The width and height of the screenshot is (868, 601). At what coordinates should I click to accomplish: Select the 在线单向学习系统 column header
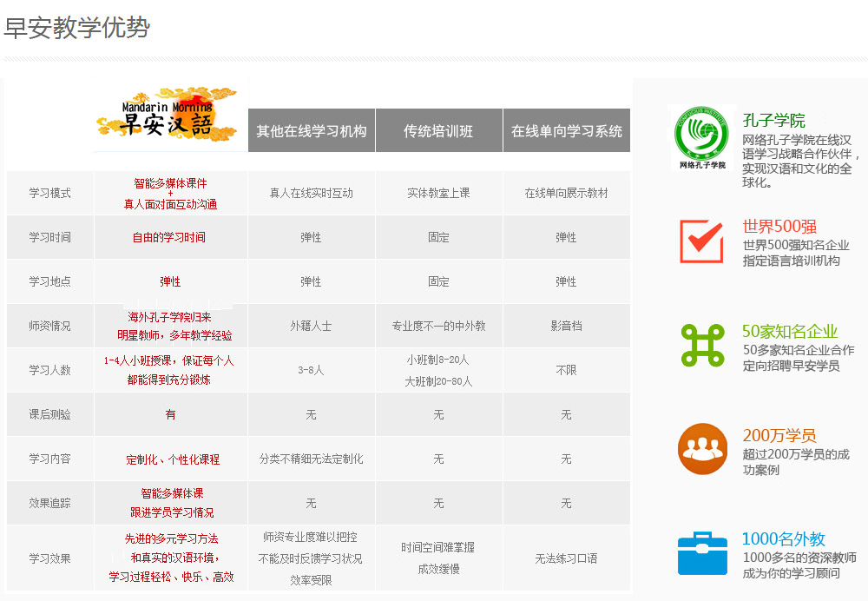(566, 131)
